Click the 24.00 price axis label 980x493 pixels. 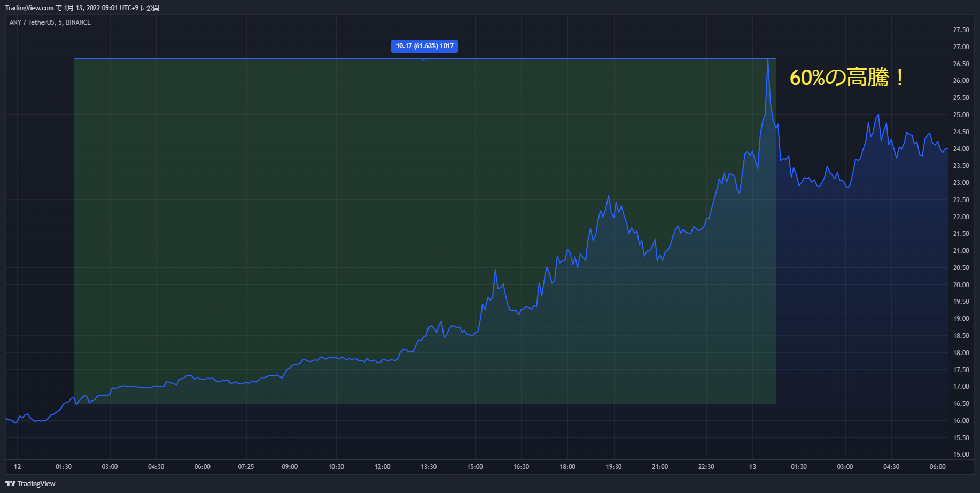[x=961, y=149]
